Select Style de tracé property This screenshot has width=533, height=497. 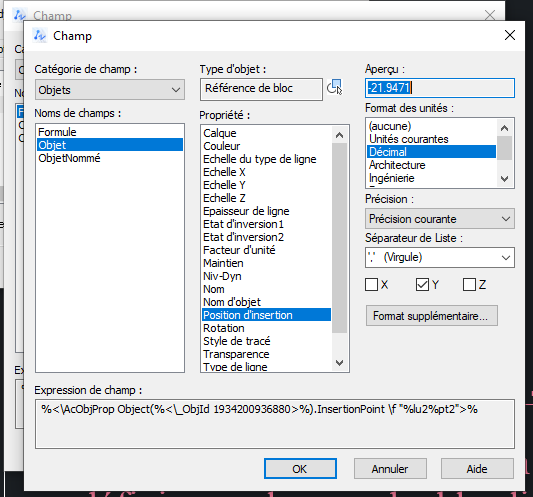click(x=266, y=341)
